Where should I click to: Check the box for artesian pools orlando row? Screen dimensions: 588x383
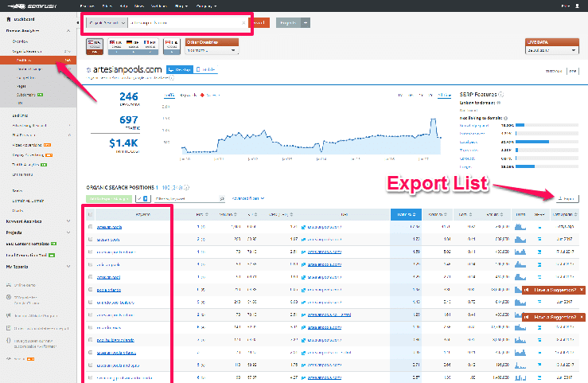pos(90,353)
